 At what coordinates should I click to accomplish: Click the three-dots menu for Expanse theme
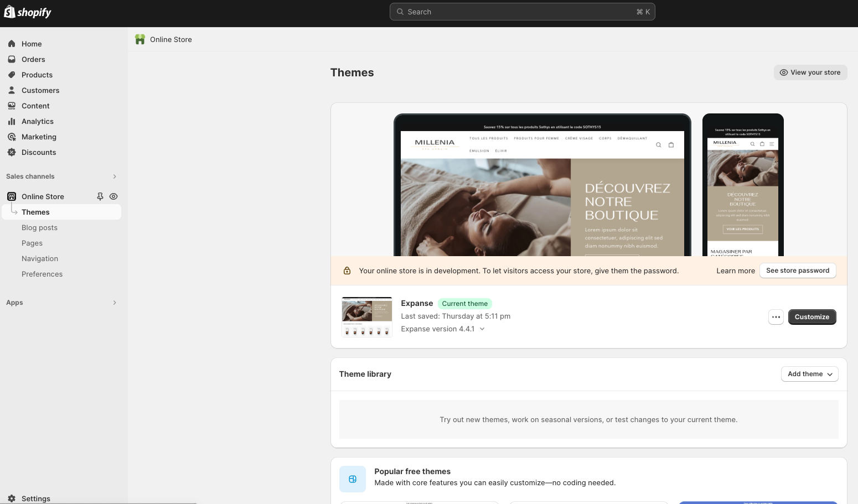coord(776,317)
